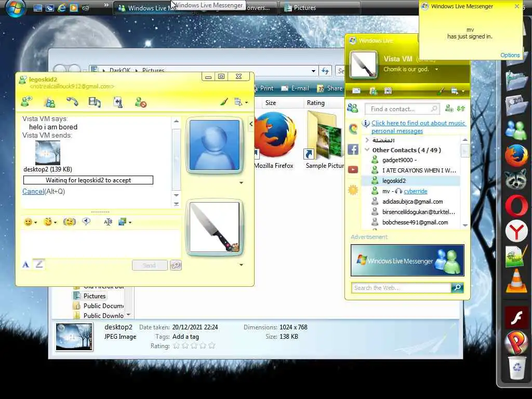The height and width of the screenshot is (399, 532).
Task: Click in the message input area
Action: point(100,243)
